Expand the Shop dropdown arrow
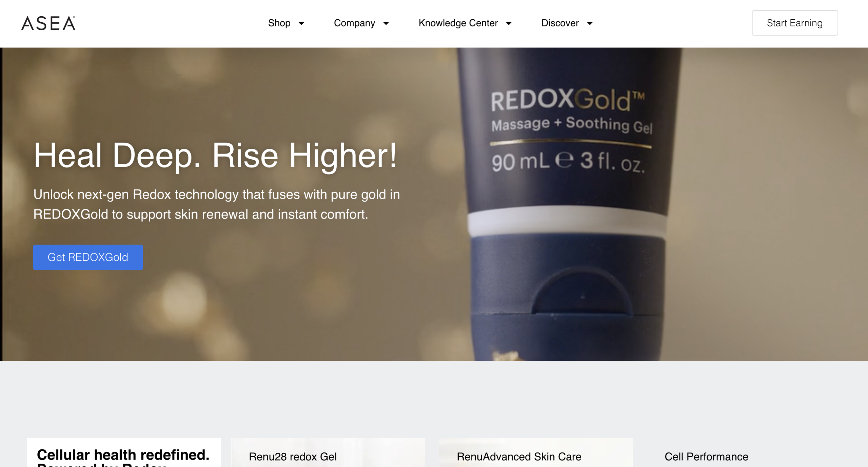Screen dimensions: 868x467 point(301,23)
